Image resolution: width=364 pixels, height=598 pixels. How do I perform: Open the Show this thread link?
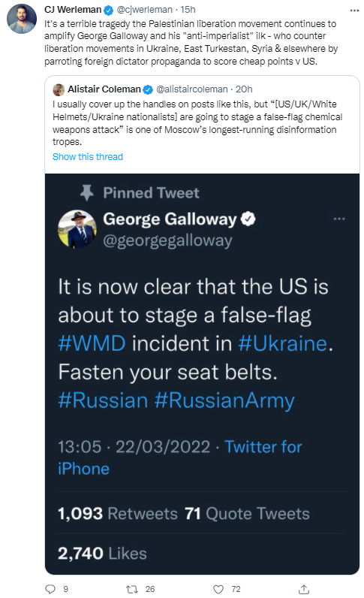click(x=88, y=157)
